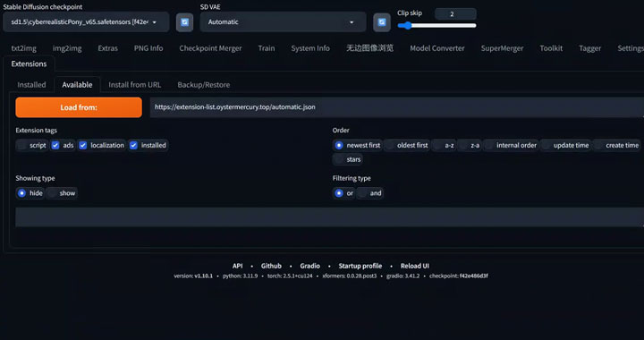Sort by update time
Image resolution: width=644 pixels, height=340 pixels.
[x=565, y=145]
